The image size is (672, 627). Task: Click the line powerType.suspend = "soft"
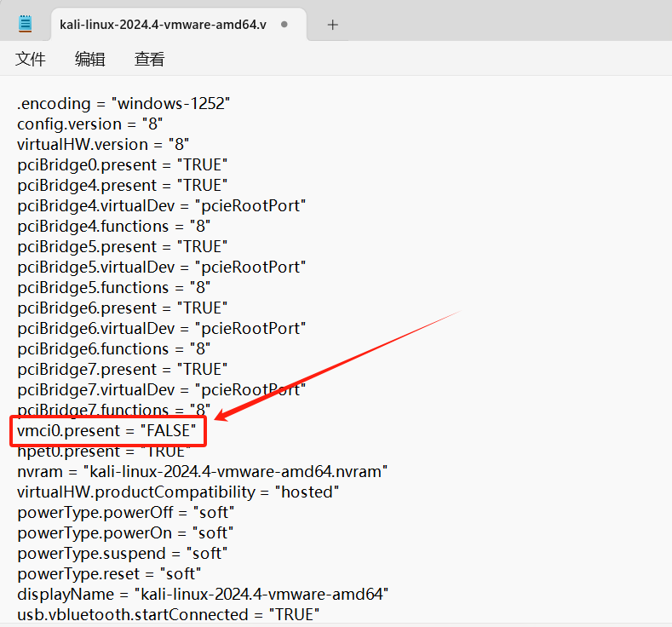pos(122,553)
